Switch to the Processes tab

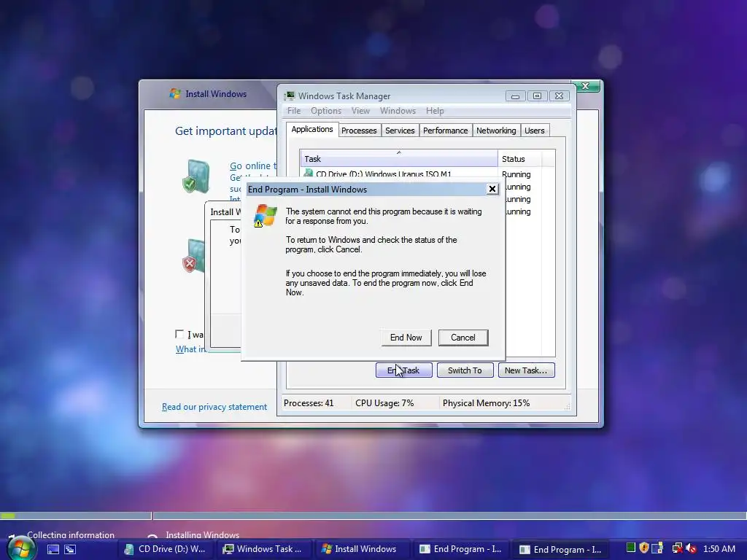(x=359, y=131)
